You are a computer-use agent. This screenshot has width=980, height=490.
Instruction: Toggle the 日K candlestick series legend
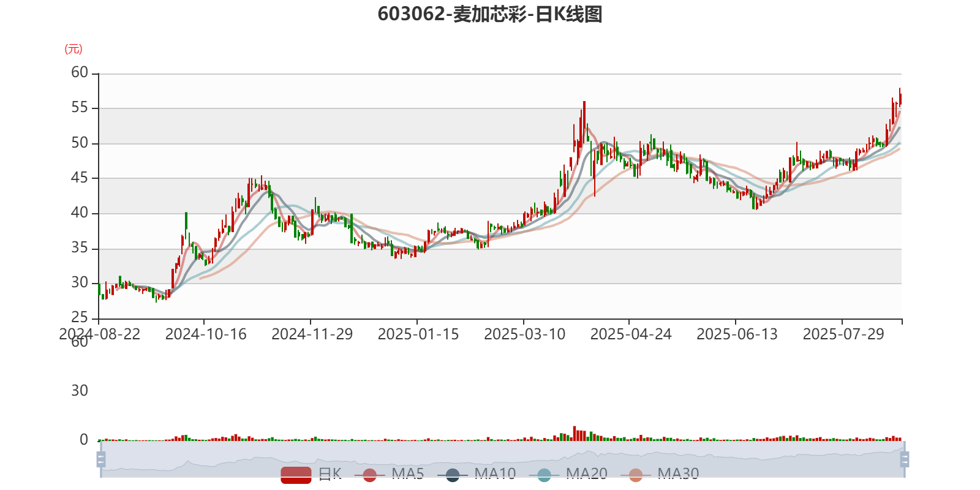coord(311,474)
